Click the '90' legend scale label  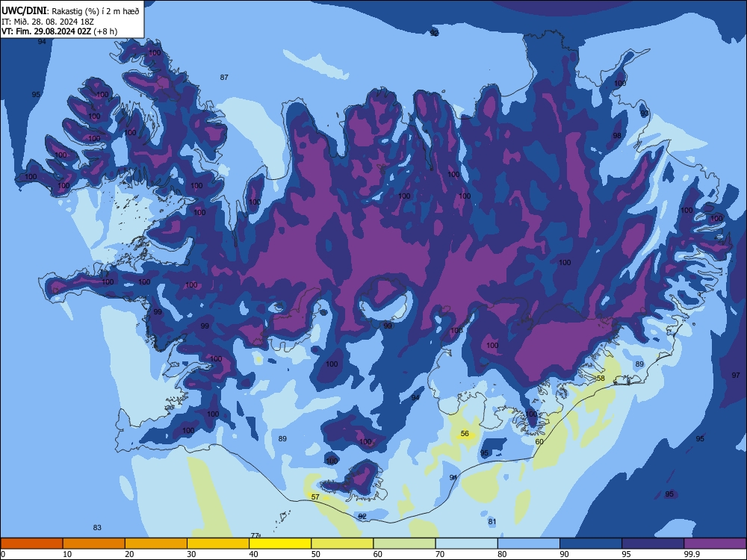point(564,554)
